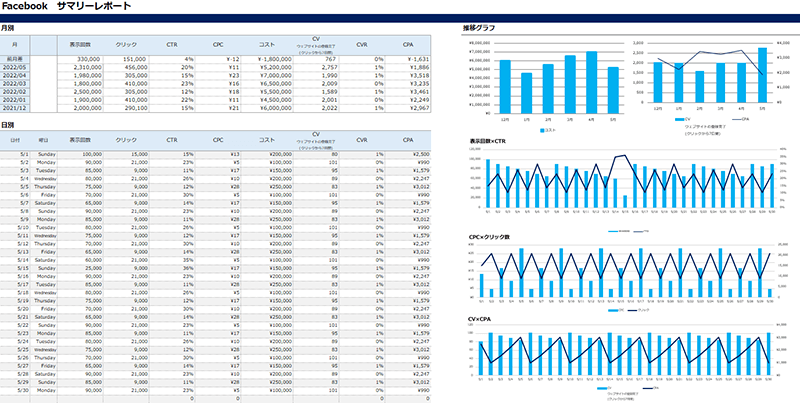Select the '日別' section heading

pos(7,124)
